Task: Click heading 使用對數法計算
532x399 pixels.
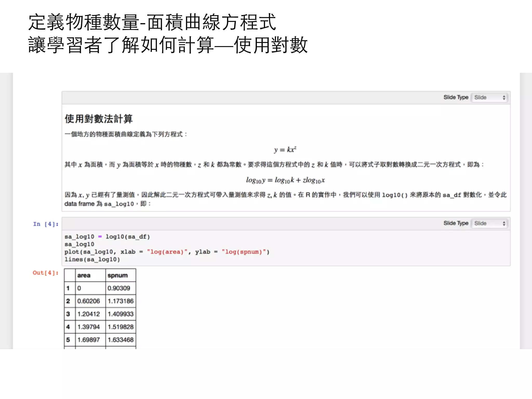Action: click(99, 119)
